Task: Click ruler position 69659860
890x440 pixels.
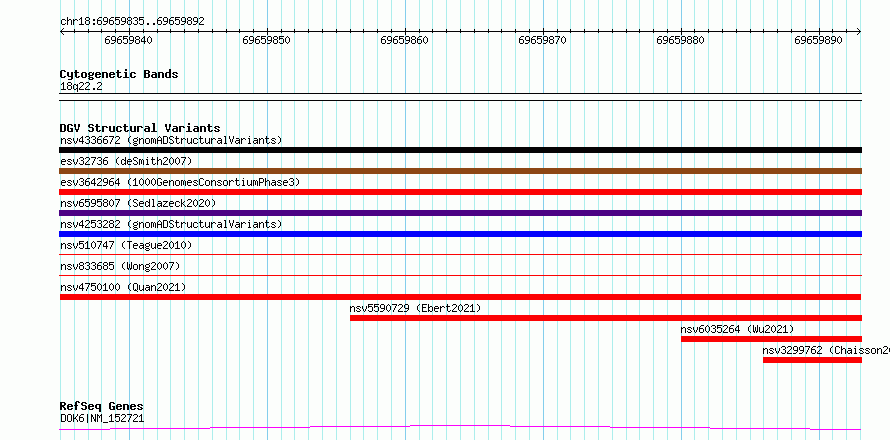Action: tap(404, 40)
